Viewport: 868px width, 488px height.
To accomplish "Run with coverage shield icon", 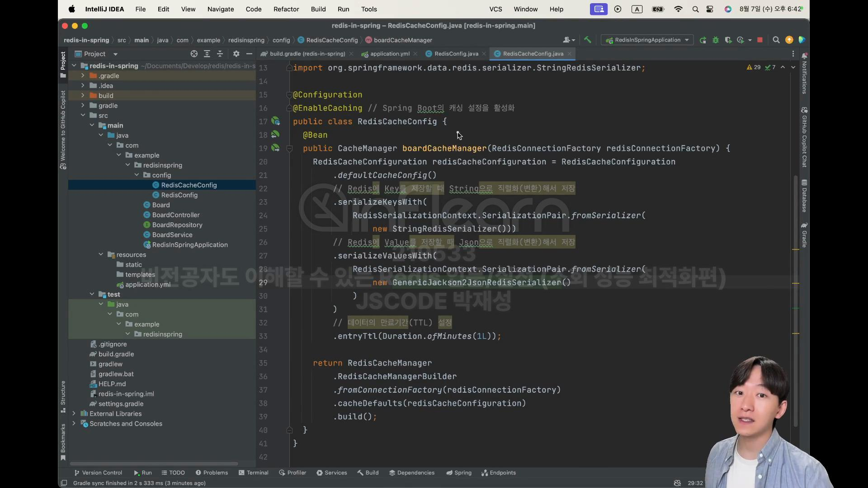I will 728,40.
